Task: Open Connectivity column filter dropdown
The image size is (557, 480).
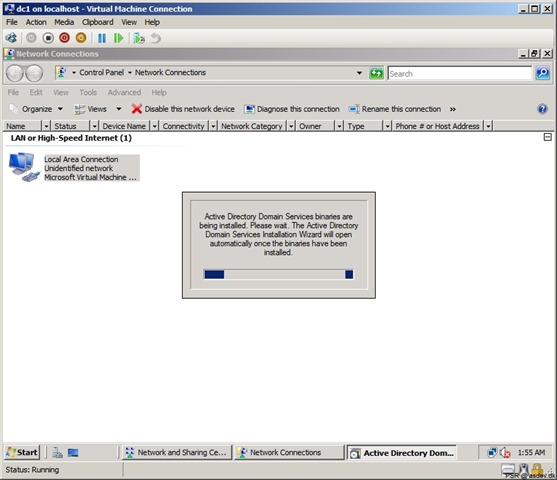Action: coord(213,126)
